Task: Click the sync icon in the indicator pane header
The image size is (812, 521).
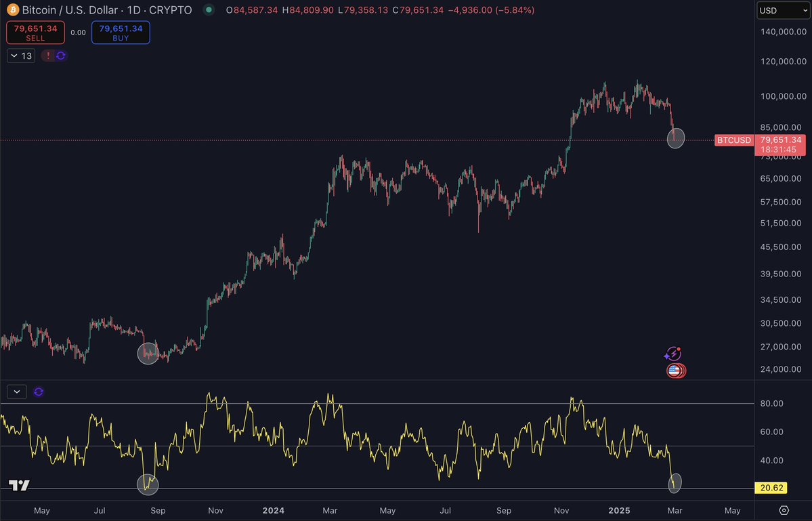Action: click(x=39, y=392)
